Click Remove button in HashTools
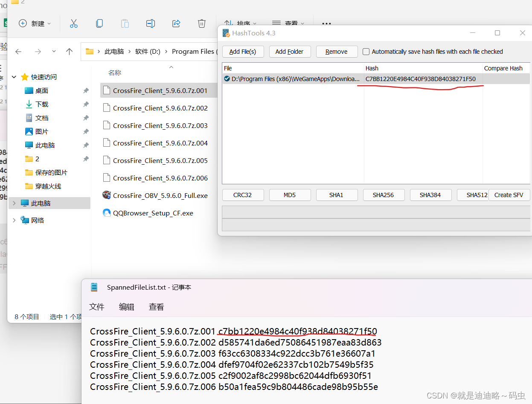 [x=336, y=52]
